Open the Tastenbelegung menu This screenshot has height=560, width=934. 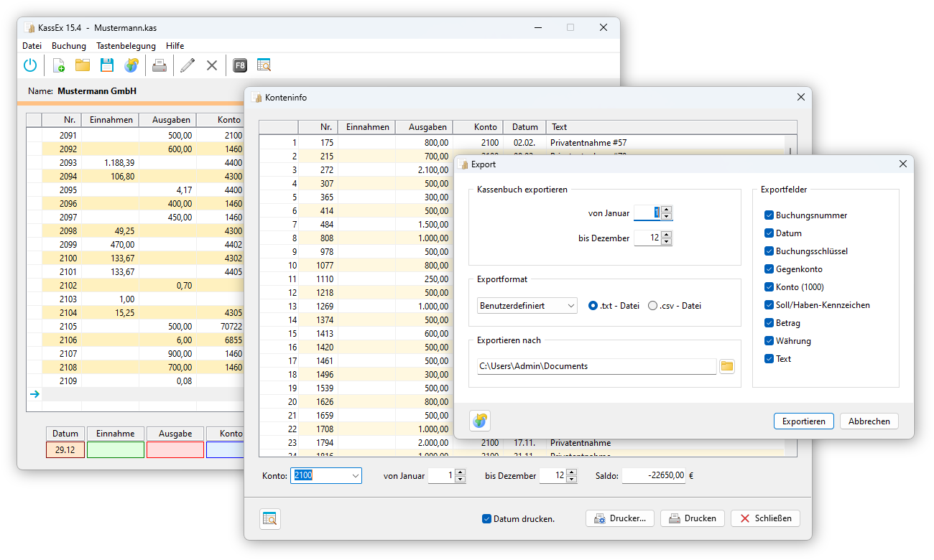tap(126, 46)
